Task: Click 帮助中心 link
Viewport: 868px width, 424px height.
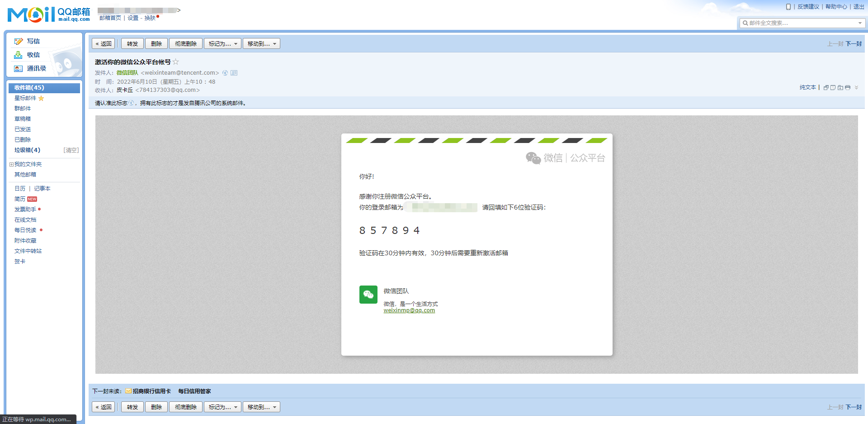Action: pyautogui.click(x=836, y=7)
